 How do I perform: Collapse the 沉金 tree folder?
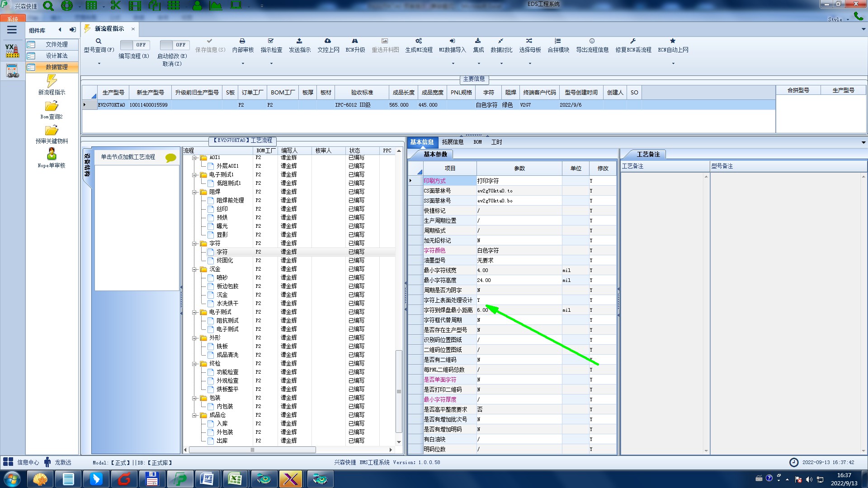(195, 269)
